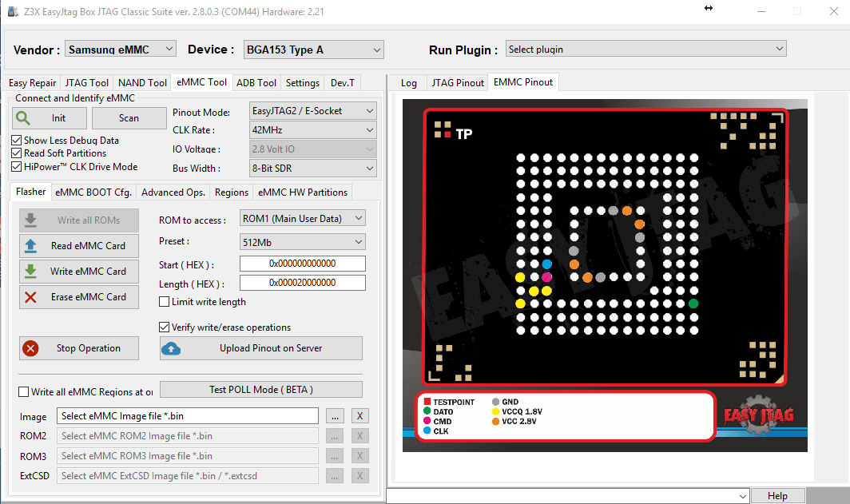
Task: Click the red Stop Operation icon
Action: point(31,348)
